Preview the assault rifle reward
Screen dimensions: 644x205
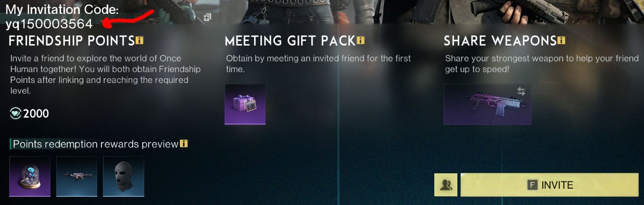click(x=77, y=176)
